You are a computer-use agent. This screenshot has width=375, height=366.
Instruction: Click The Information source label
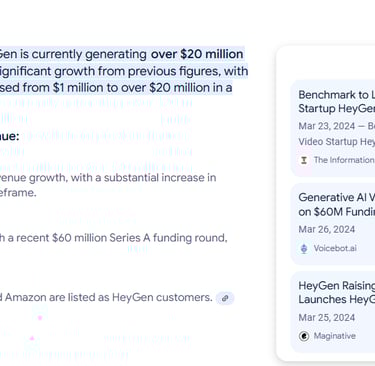(344, 160)
